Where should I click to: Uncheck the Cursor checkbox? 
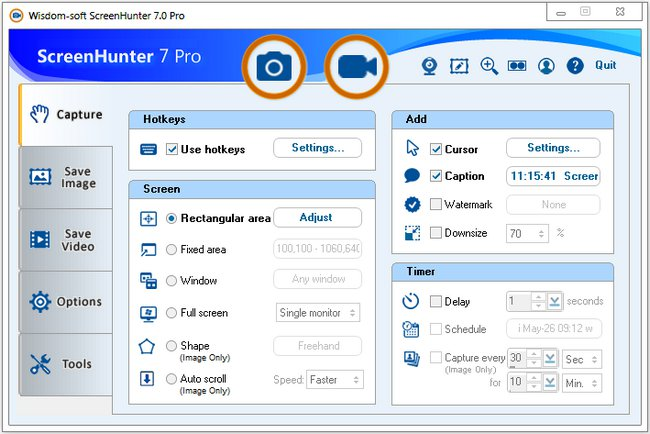click(x=436, y=149)
